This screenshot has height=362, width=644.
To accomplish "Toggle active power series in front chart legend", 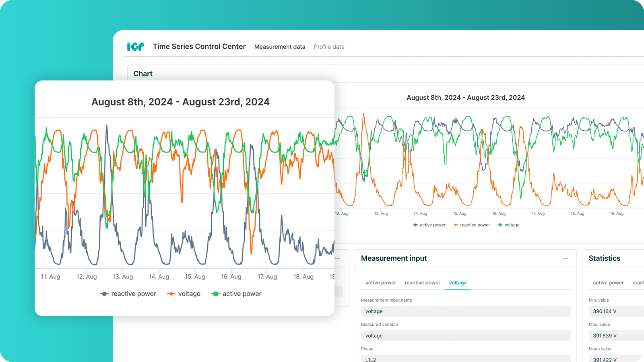I will click(236, 294).
